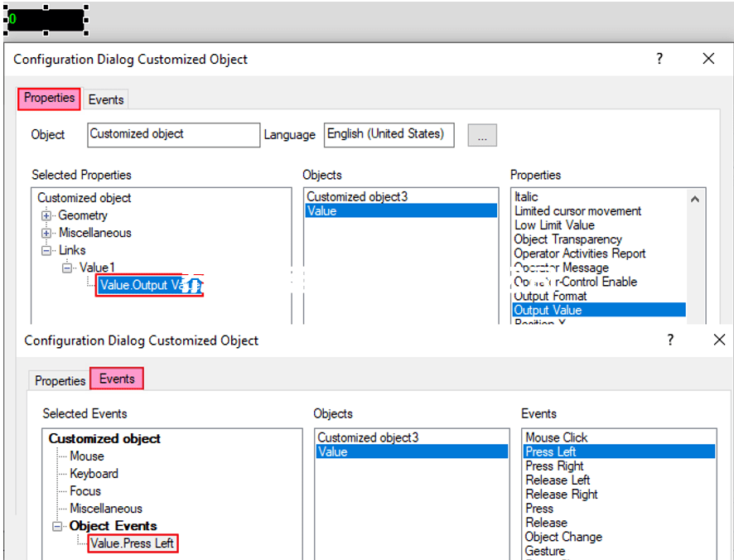Switch to Events tab in upper dialog
This screenshot has width=734, height=560.
pyautogui.click(x=106, y=99)
